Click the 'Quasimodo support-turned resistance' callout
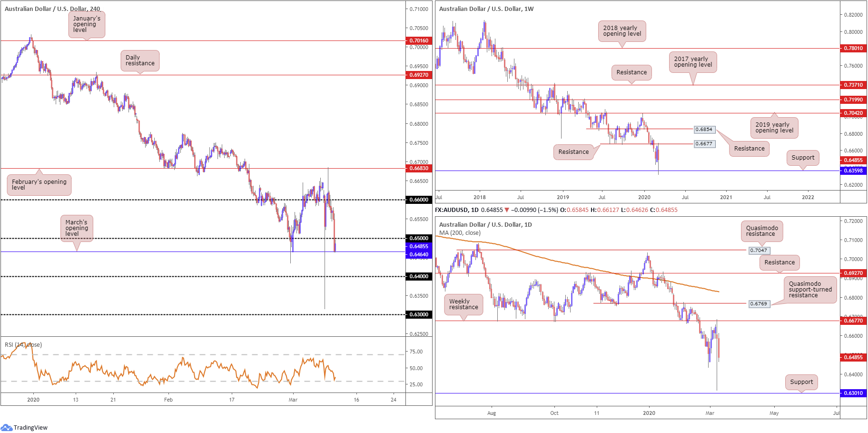The image size is (868, 433). coord(810,290)
